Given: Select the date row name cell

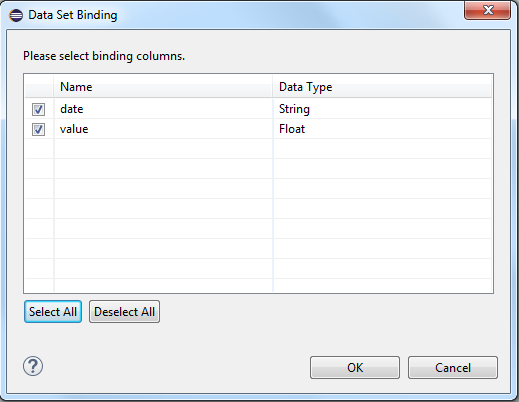Looking at the screenshot, I should 163,109.
